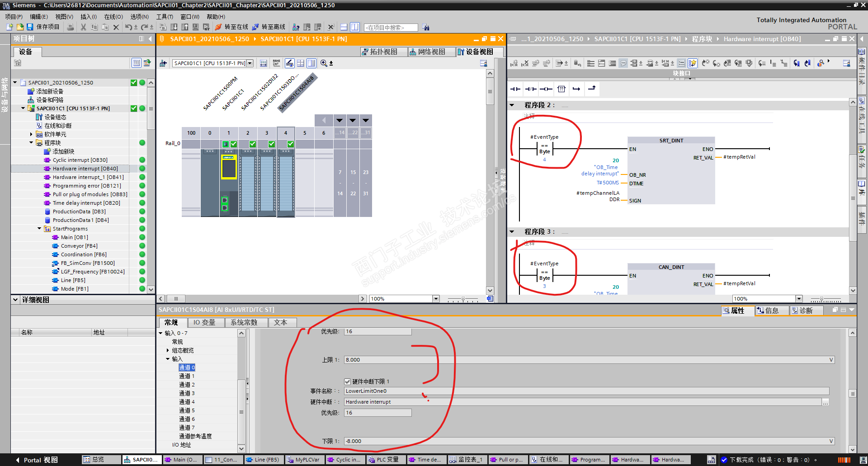Switch to Topology view tab
This screenshot has width=868, height=466.
coord(383,52)
